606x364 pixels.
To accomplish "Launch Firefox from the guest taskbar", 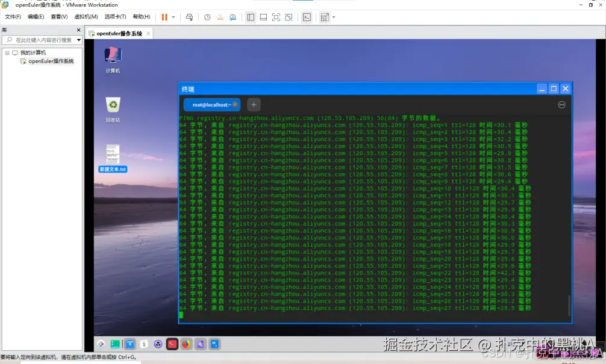I will (x=186, y=344).
